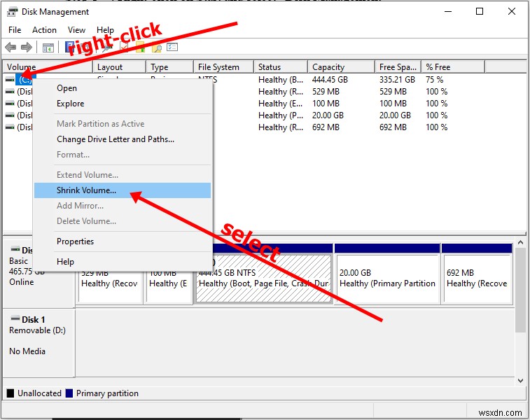This screenshot has width=530, height=420.
Task: Select Shrink Volume from context menu
Action: 123,190
